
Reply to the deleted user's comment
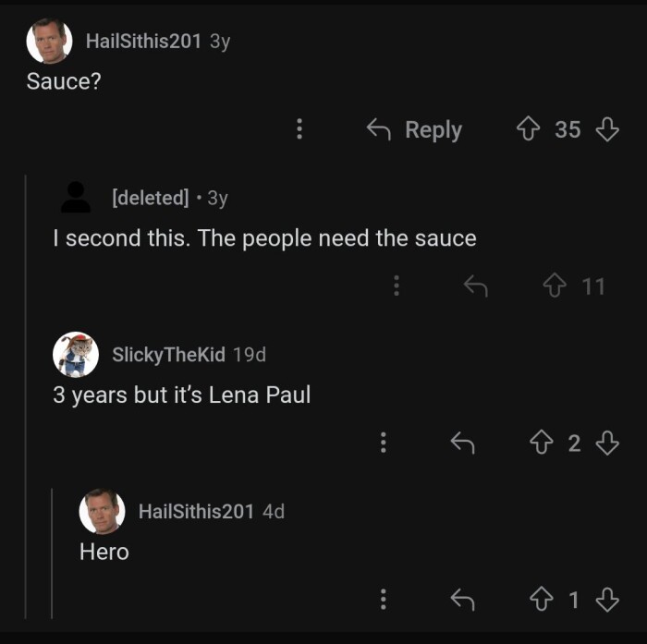click(x=475, y=286)
